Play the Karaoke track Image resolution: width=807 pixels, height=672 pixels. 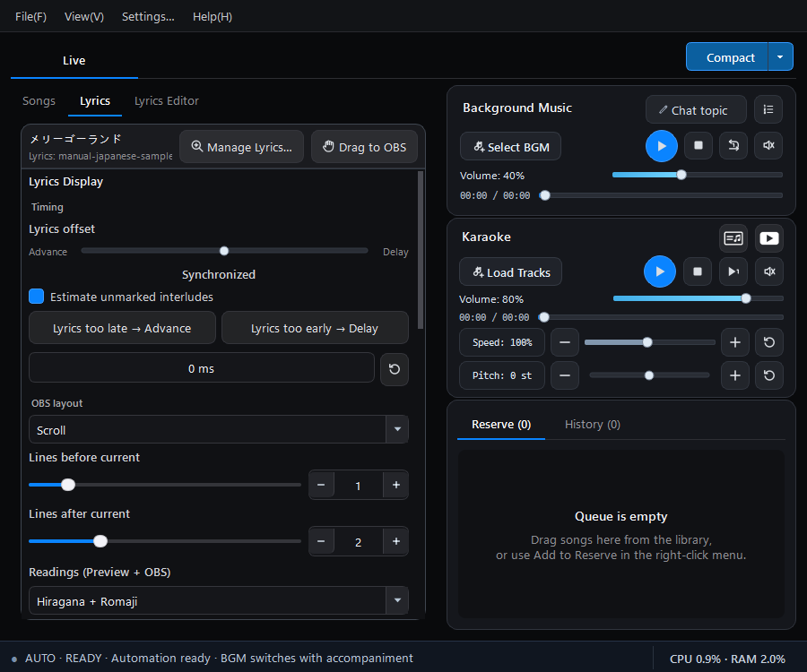(660, 271)
